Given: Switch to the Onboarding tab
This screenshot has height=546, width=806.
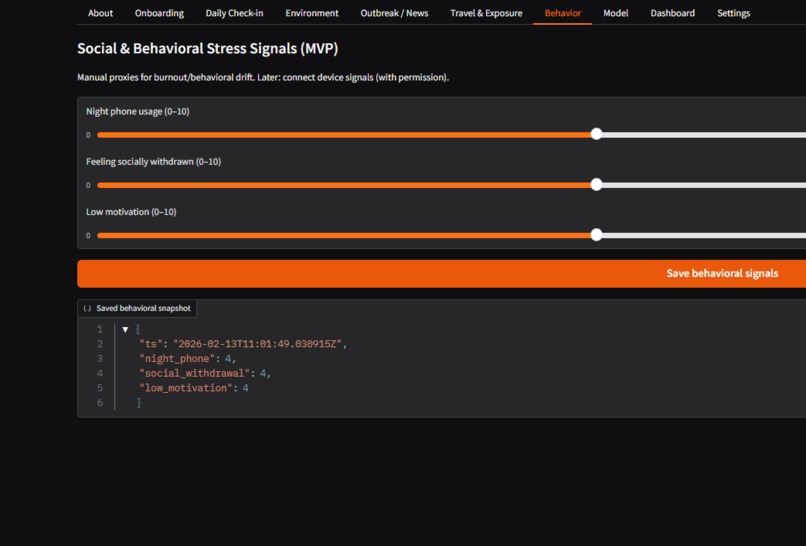Looking at the screenshot, I should (159, 13).
